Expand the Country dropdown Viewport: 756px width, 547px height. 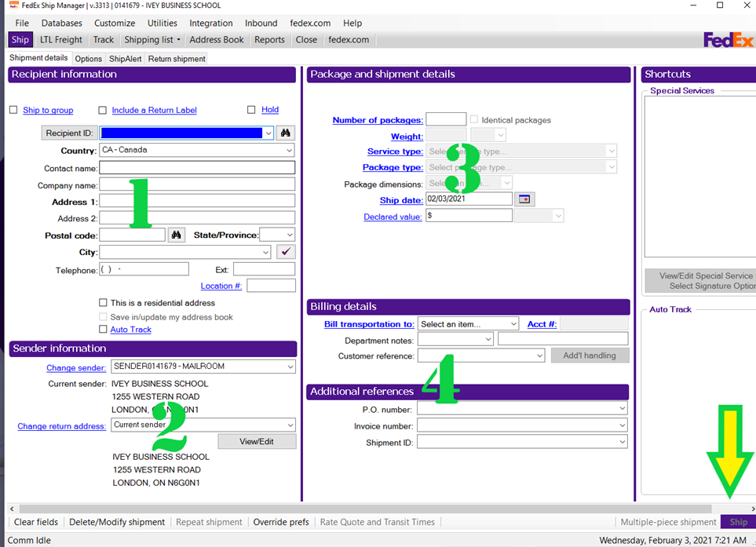289,150
